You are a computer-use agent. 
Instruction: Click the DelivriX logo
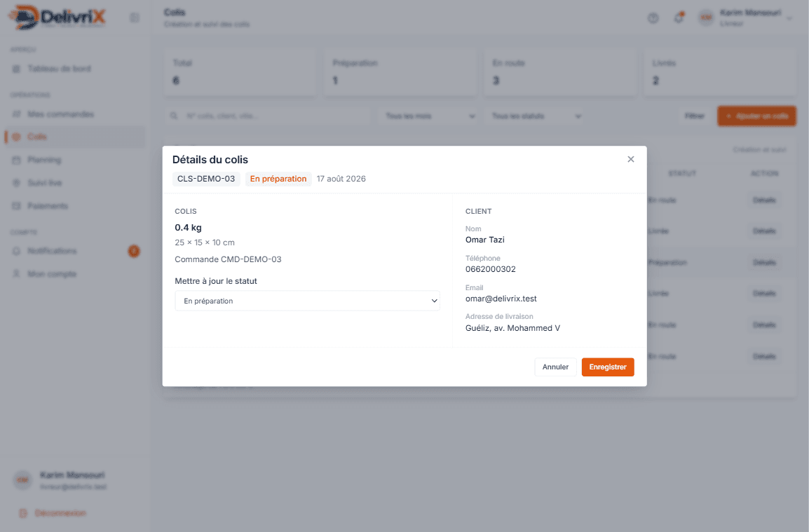tap(57, 17)
